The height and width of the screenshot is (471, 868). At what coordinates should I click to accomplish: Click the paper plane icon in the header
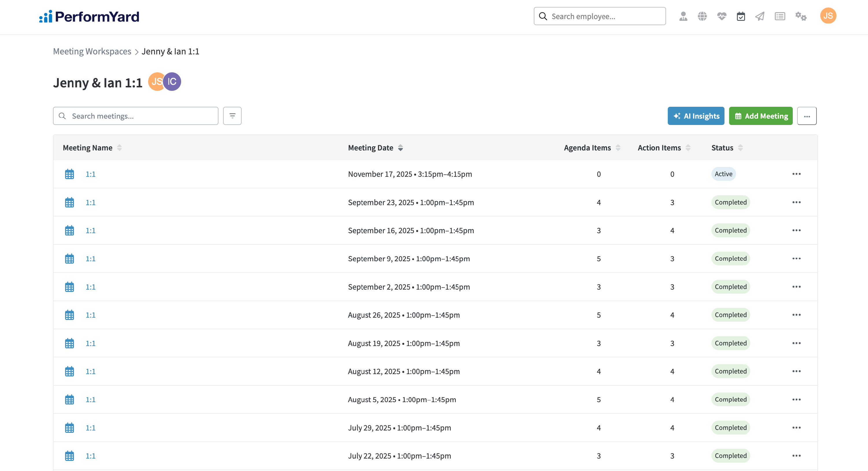click(x=760, y=16)
